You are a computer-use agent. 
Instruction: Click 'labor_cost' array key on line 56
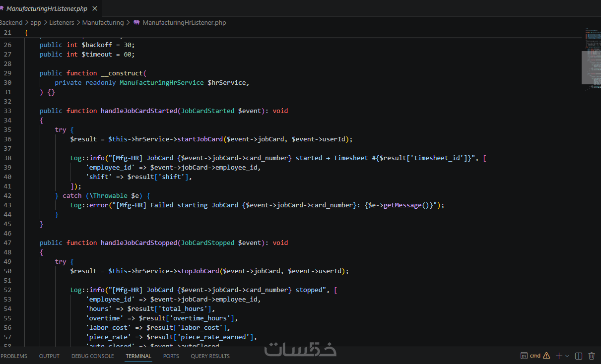[108, 327]
